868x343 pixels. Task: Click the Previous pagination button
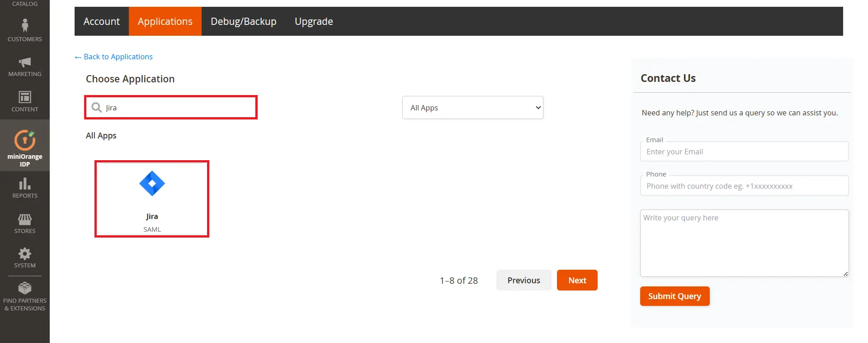[x=524, y=280]
